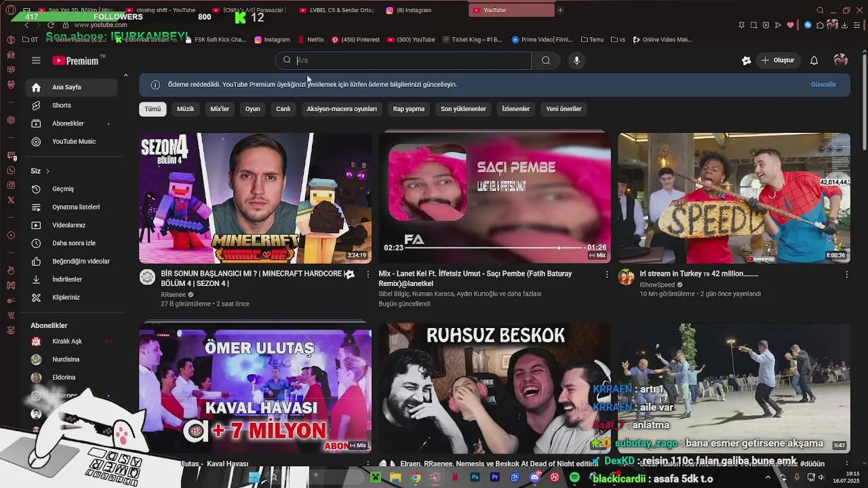Select the Rap yapma chip
868x488 pixels.
[x=409, y=108]
